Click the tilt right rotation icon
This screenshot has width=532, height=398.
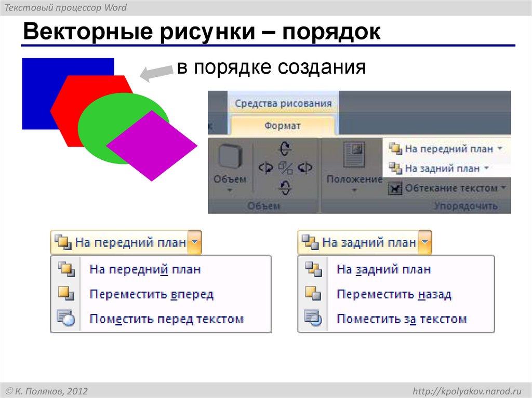(x=305, y=168)
